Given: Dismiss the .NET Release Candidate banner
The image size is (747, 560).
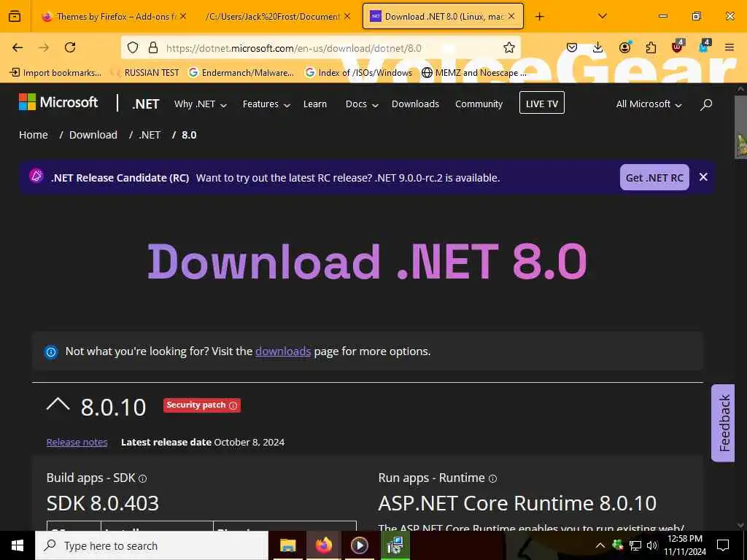Looking at the screenshot, I should [703, 177].
